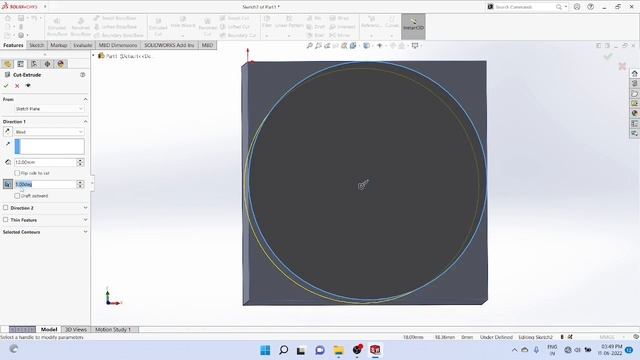Viewport: 640px width, 360px height.
Task: Open Design Library icon in task pane
Action: [634, 84]
